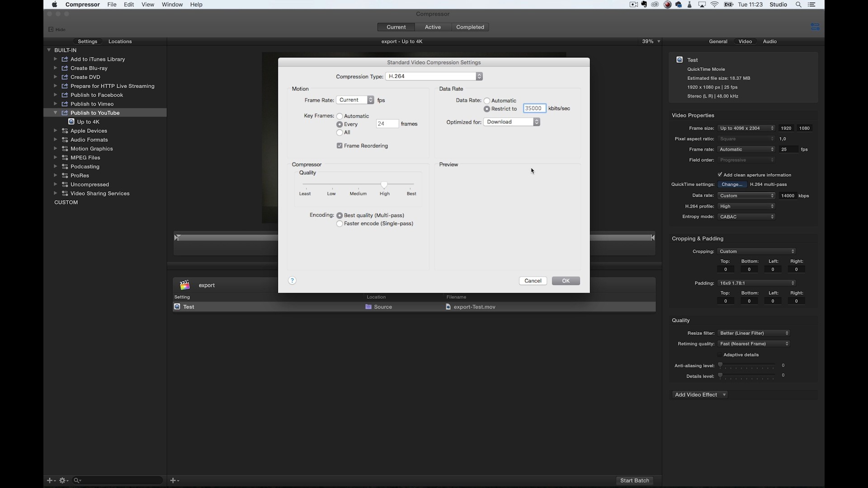
Task: Click Cancel in compression settings dialog
Action: tap(533, 281)
